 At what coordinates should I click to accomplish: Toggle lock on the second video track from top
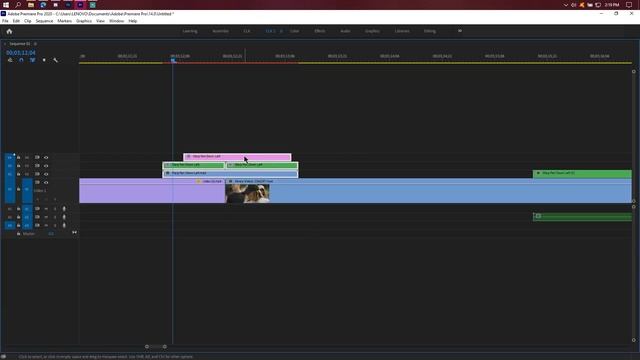(18, 166)
